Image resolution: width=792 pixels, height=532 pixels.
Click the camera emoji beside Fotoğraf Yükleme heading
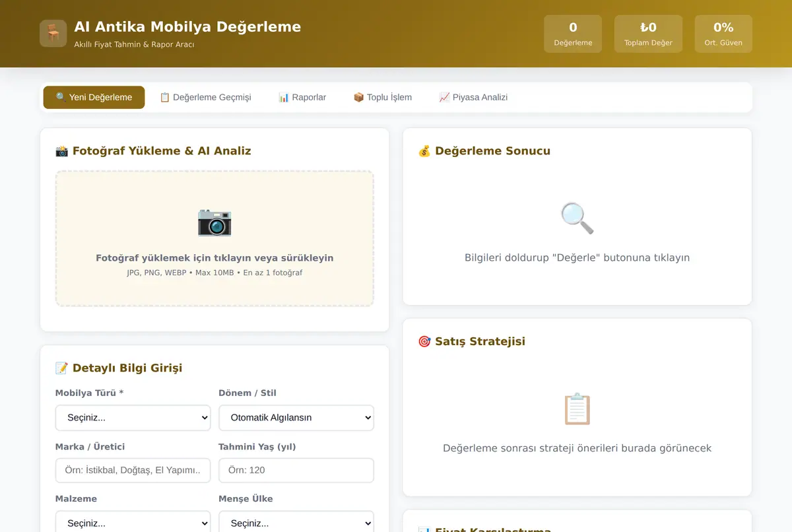point(62,151)
